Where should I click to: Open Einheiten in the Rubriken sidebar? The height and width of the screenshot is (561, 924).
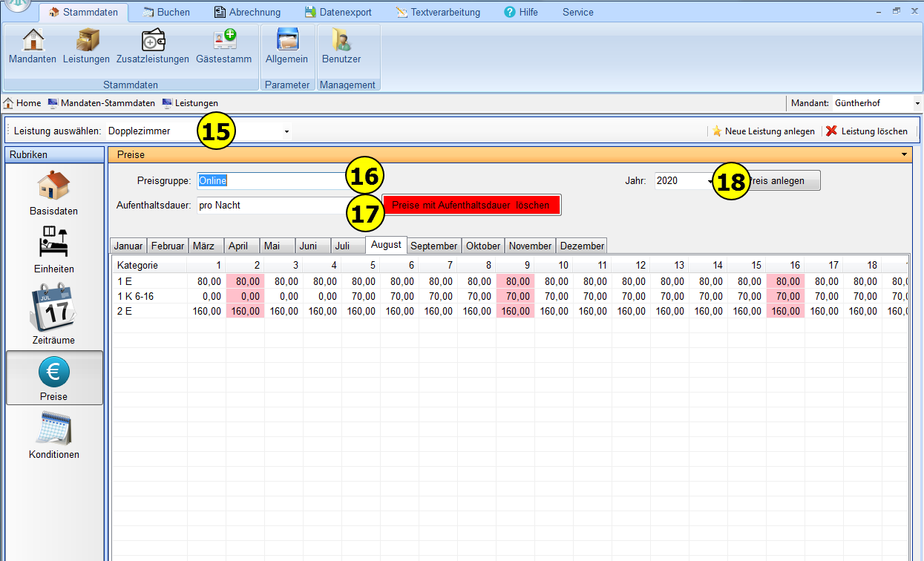(x=54, y=250)
